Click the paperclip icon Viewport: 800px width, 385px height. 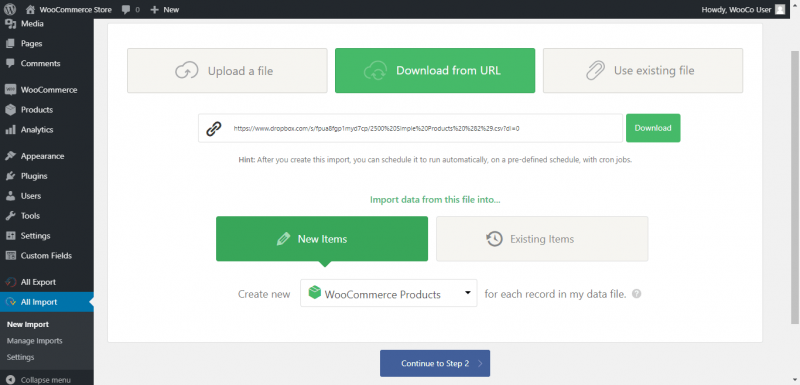coord(595,70)
